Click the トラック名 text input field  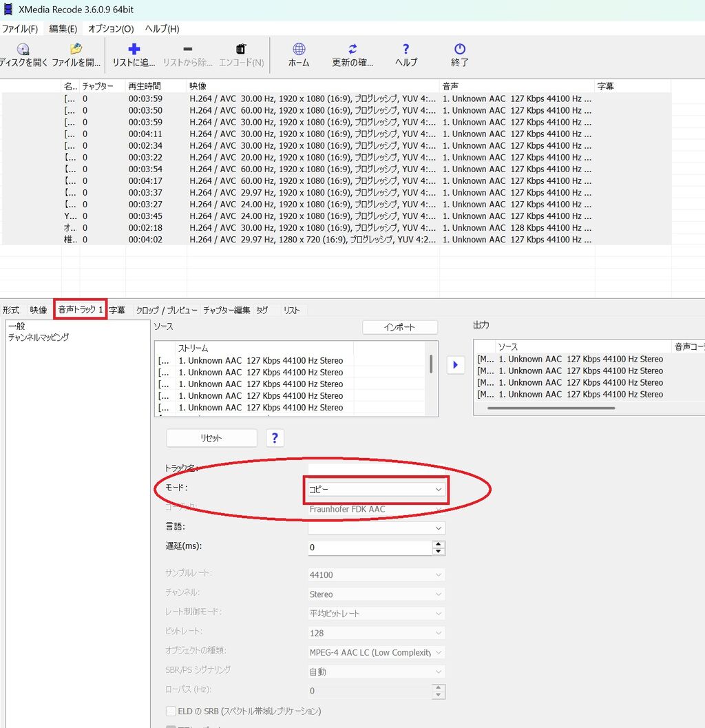pyautogui.click(x=377, y=468)
